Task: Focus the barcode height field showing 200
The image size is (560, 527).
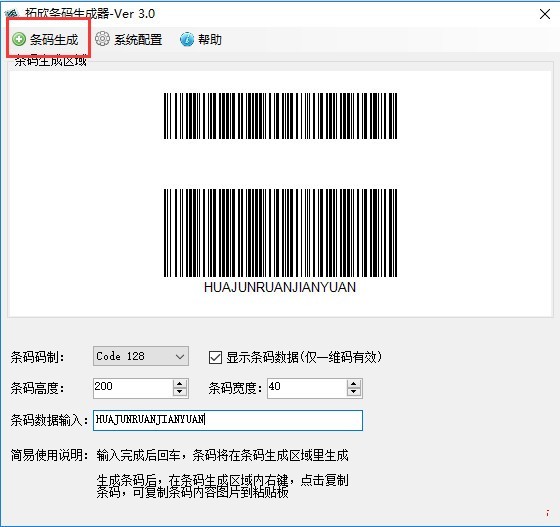Action: (133, 388)
